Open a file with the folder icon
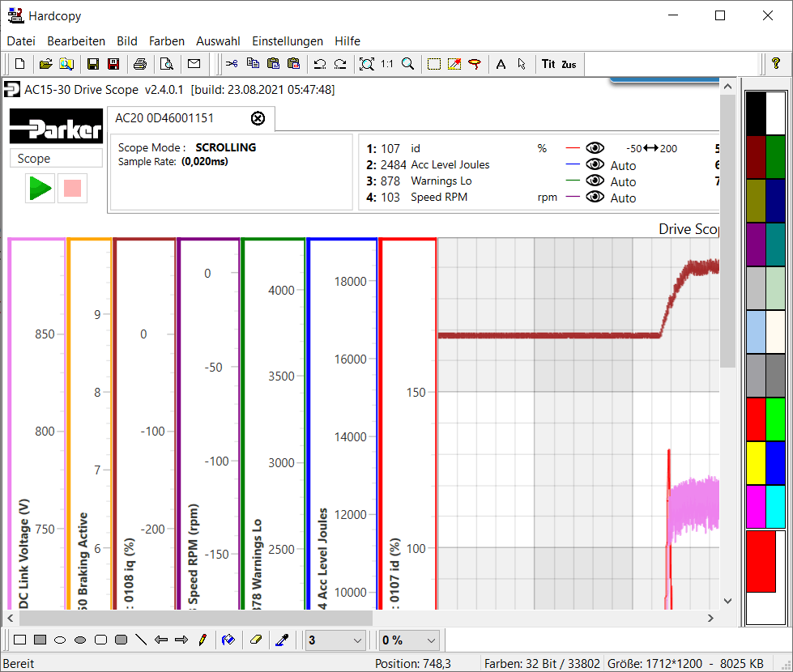The height and width of the screenshot is (672, 793). (45, 64)
